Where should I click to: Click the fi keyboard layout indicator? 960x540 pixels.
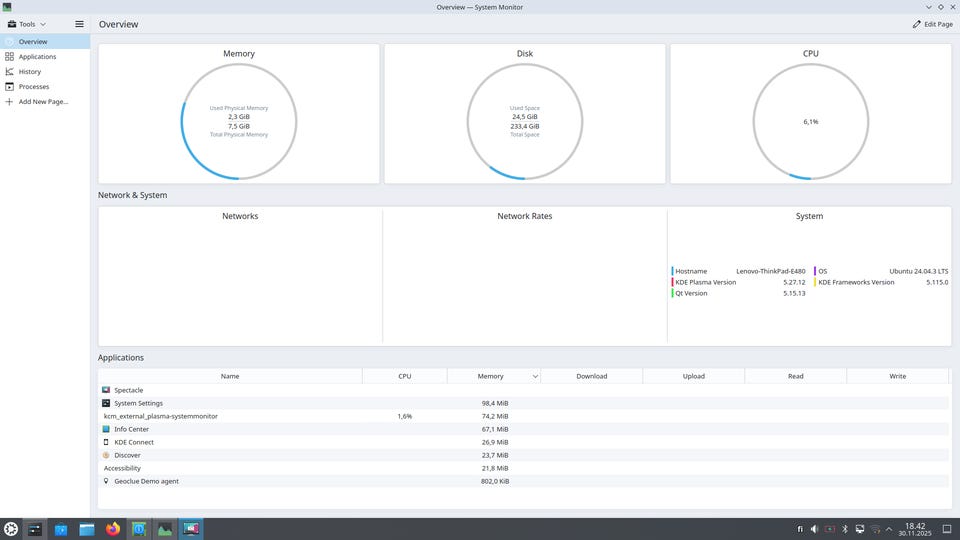[800, 529]
